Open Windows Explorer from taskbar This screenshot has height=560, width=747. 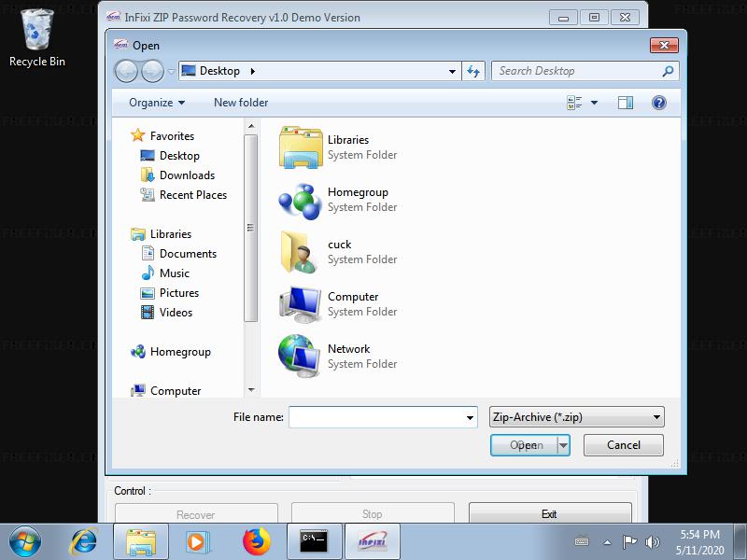point(141,542)
